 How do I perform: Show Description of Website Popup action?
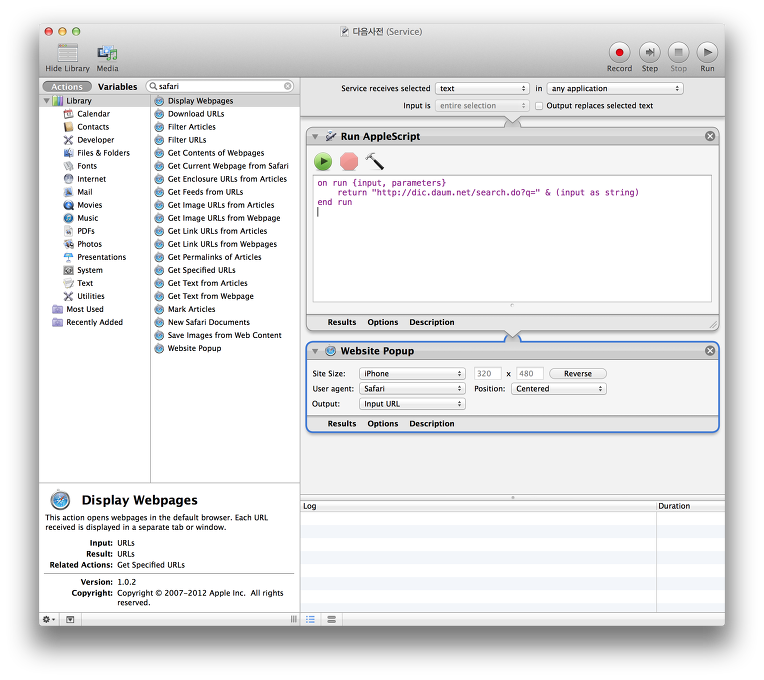[x=432, y=424]
